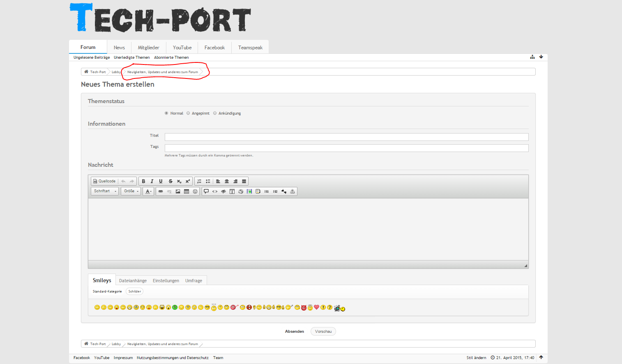Click the Absenden submit button

tap(295, 332)
